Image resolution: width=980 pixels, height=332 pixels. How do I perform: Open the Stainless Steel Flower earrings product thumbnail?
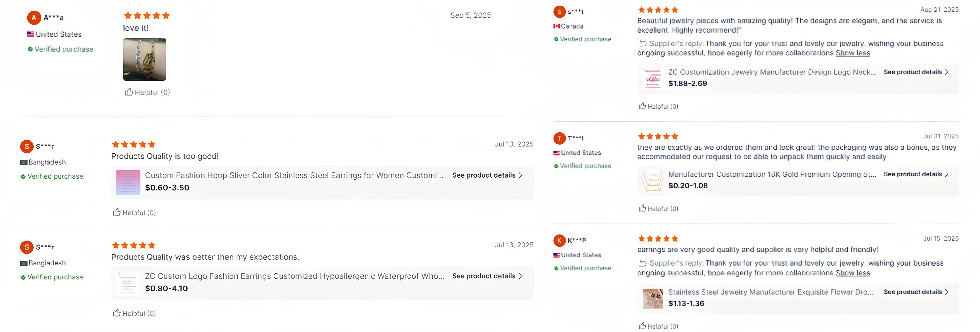pos(653,298)
